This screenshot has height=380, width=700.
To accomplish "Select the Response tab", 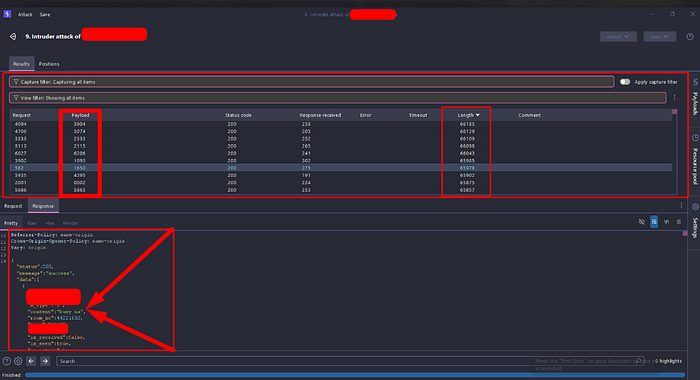I will pos(43,206).
